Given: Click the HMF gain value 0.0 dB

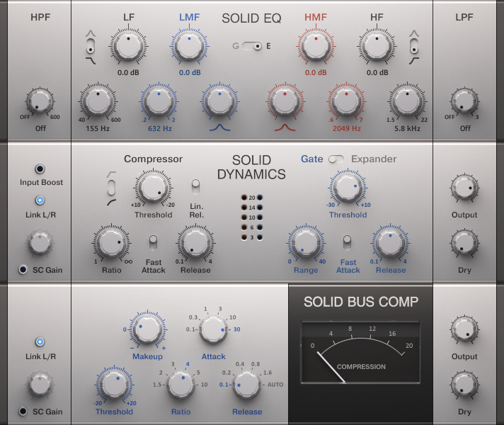Looking at the screenshot, I should pos(316,73).
